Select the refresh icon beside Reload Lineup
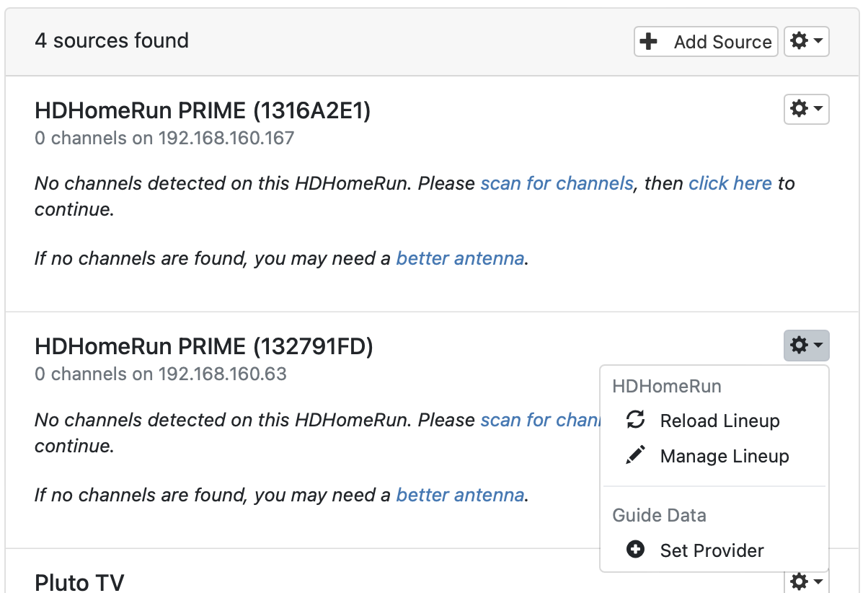This screenshot has width=868, height=593. 635,420
